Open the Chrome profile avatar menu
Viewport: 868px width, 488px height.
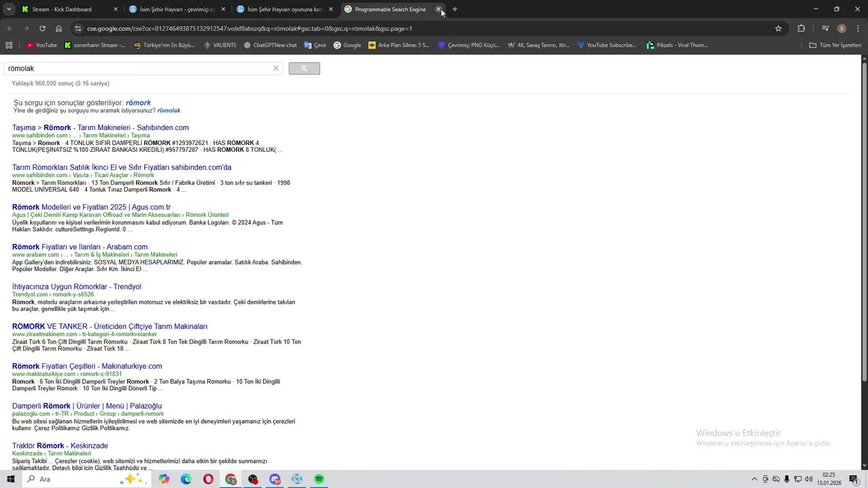pyautogui.click(x=842, y=28)
